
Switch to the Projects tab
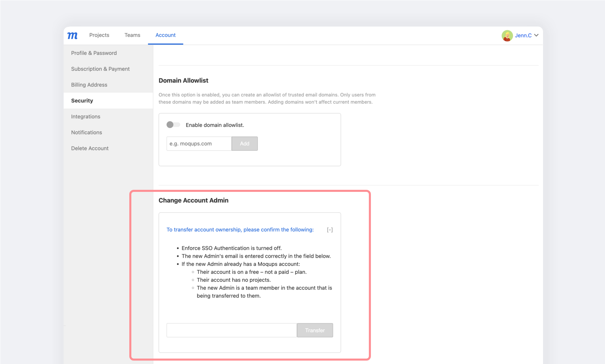pyautogui.click(x=99, y=35)
